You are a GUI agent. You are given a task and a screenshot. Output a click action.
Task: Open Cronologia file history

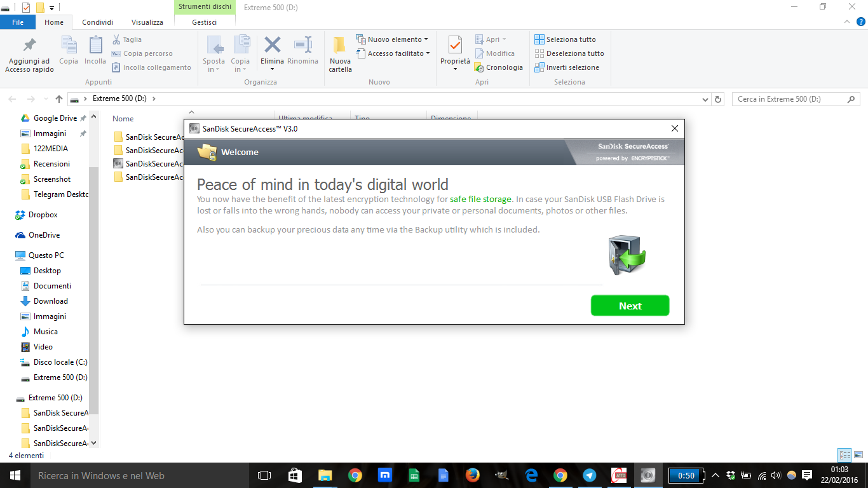tap(499, 67)
